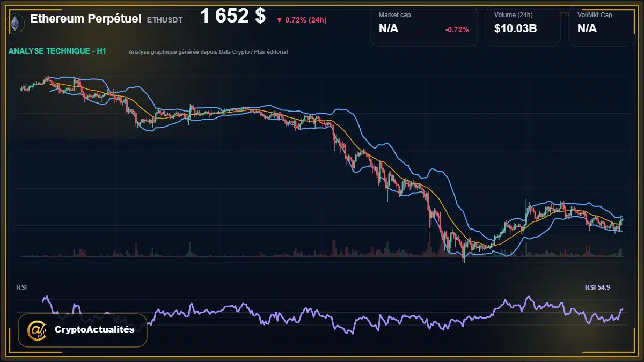Screen dimensions: 644x362
Task: Click the CryptoActualités logo icon
Action: coord(38,330)
